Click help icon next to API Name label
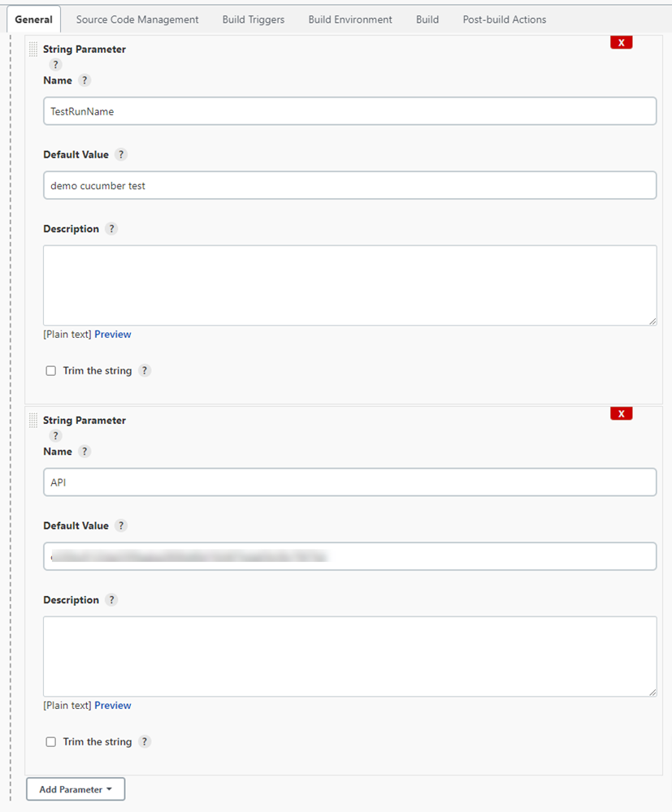Screen dimensions: 672x812 tap(85, 451)
